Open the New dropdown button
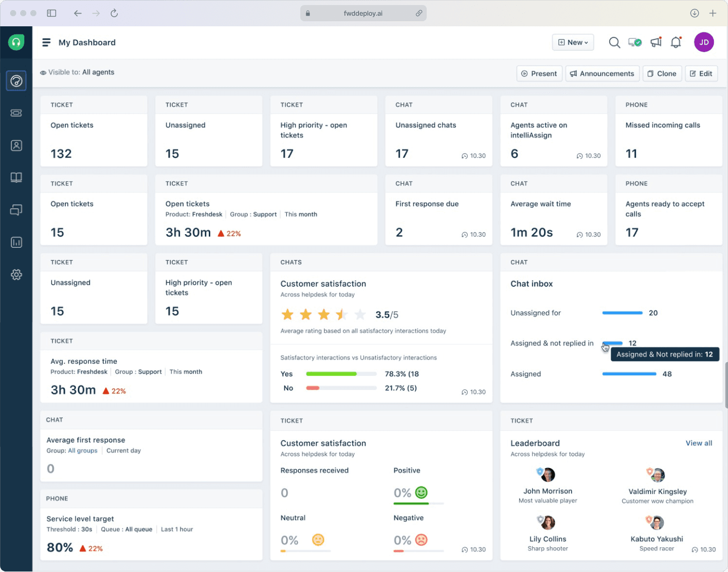Screen dimensions: 728x572 click(573, 42)
